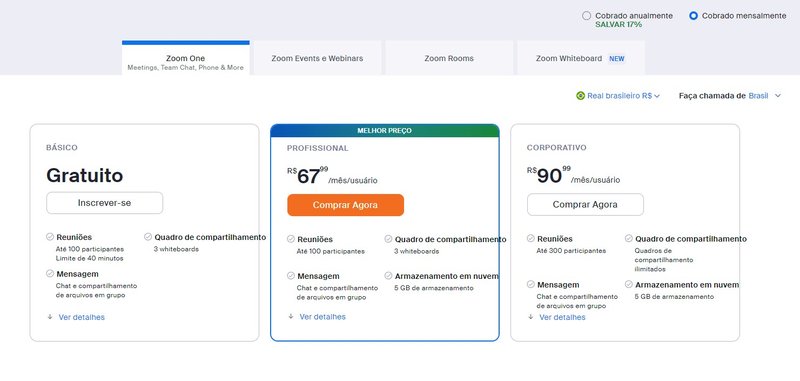Click the PROFISSIONAL plan title
The width and height of the screenshot is (800, 381).
[317, 148]
